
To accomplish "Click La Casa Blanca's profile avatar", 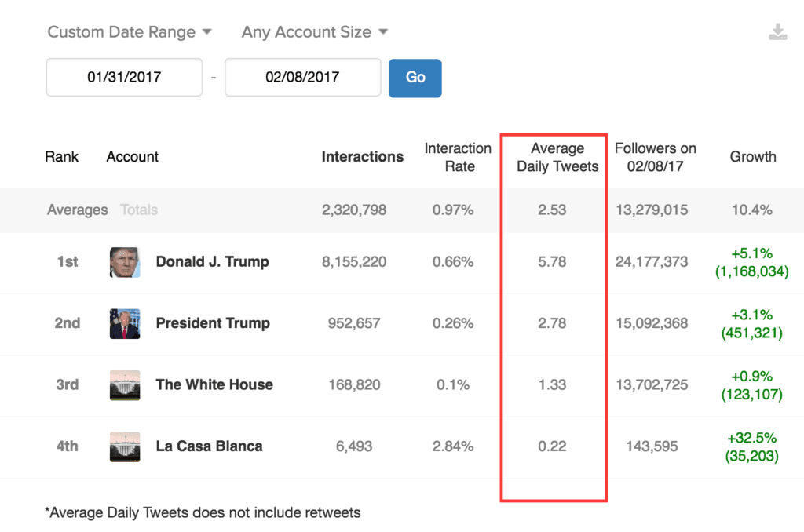I will (x=124, y=446).
